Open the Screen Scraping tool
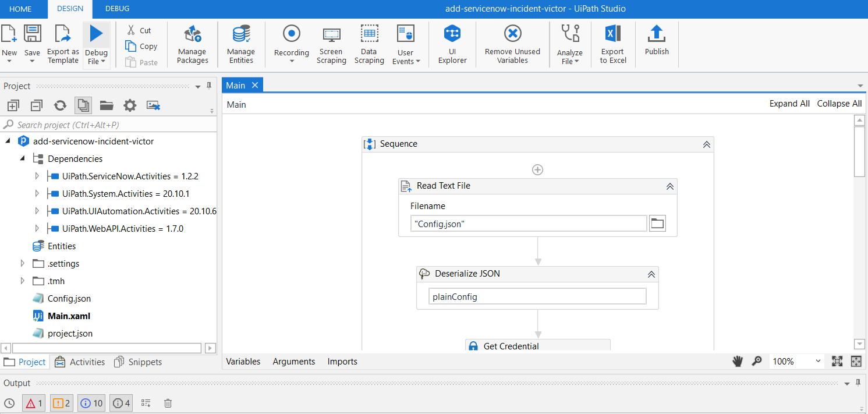This screenshot has height=414, width=868. coord(331,45)
